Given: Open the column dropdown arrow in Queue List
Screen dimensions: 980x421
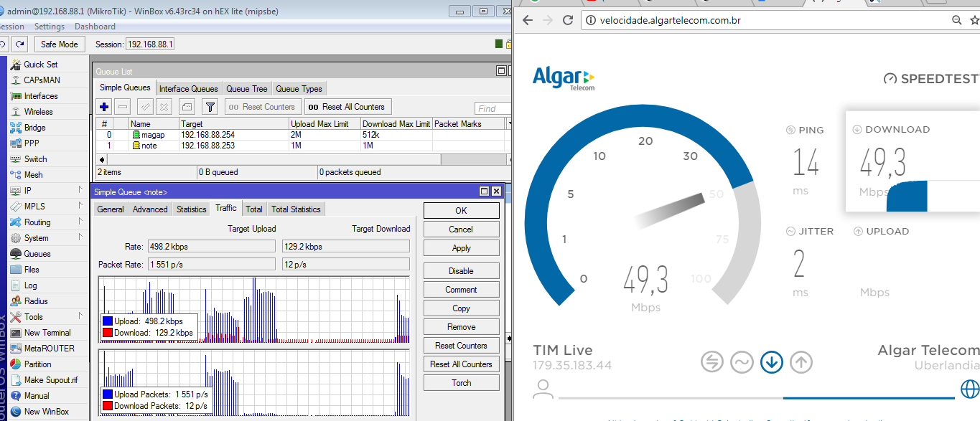Looking at the screenshot, I should [509, 124].
